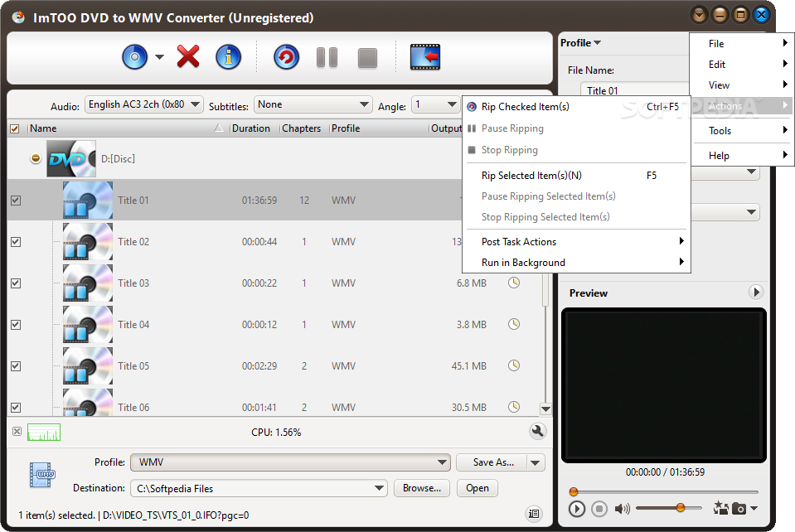Click the filmstrip clip icon in toolbar
The width and height of the screenshot is (795, 532).
[x=425, y=56]
